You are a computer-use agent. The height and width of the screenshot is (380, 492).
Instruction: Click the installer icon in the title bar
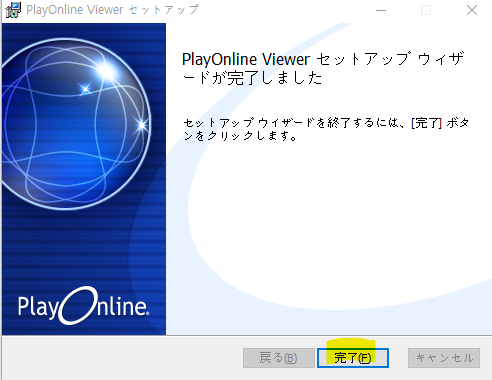[13, 10]
